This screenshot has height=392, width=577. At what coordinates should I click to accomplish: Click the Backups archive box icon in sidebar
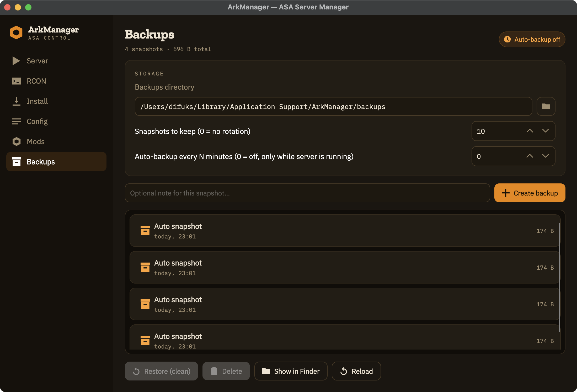pyautogui.click(x=16, y=162)
